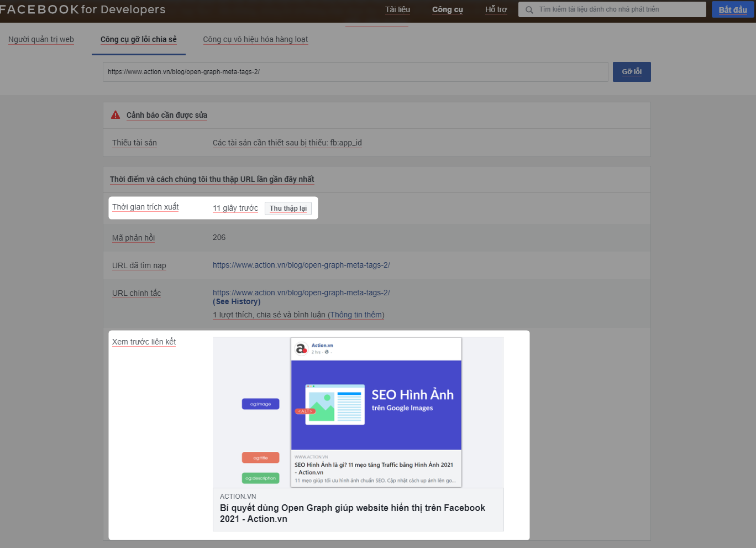The image size is (756, 548).
Task: Click Thông tin thêm link
Action: click(356, 315)
